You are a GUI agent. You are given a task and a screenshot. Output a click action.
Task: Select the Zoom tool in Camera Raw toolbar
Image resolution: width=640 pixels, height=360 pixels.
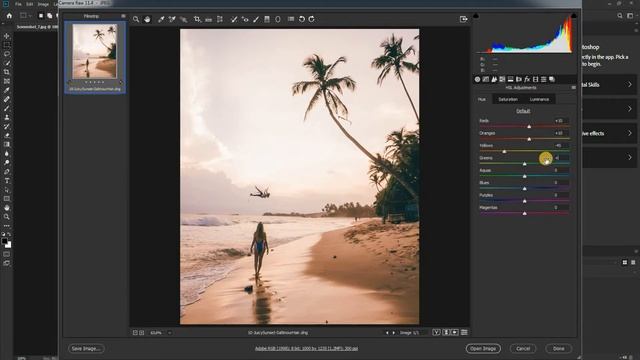point(136,19)
